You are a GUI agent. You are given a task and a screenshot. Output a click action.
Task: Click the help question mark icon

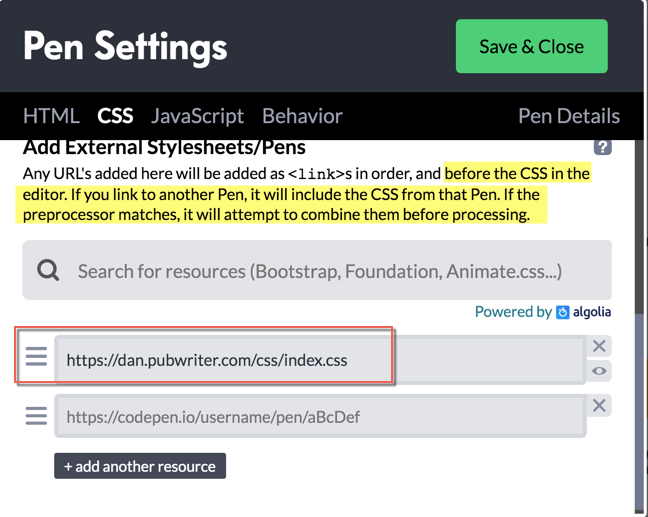tap(603, 147)
